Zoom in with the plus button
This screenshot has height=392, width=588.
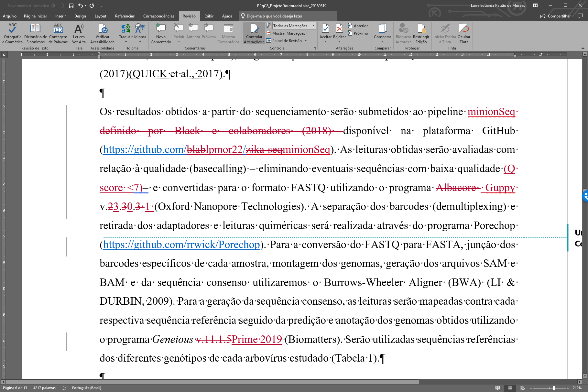click(x=568, y=388)
